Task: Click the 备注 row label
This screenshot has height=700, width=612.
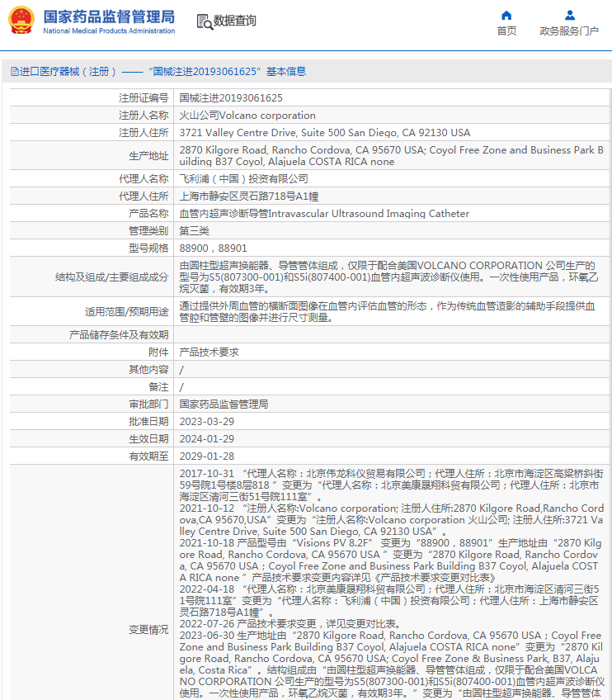Action: 158,387
